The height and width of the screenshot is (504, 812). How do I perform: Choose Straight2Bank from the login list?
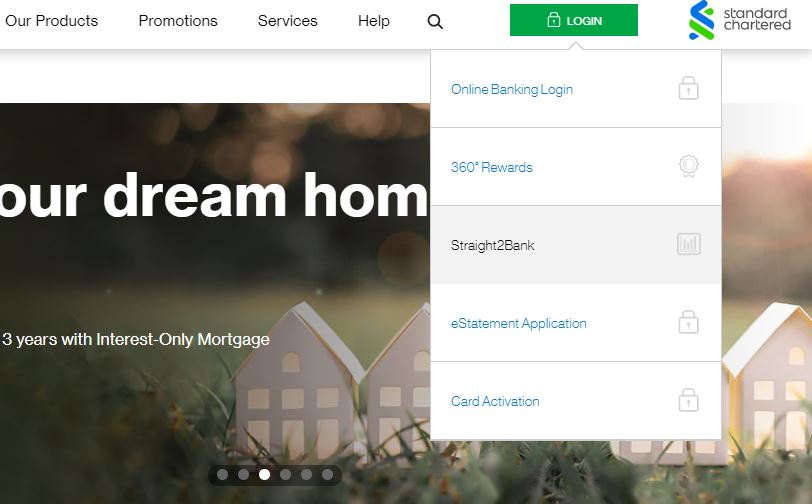tap(493, 245)
